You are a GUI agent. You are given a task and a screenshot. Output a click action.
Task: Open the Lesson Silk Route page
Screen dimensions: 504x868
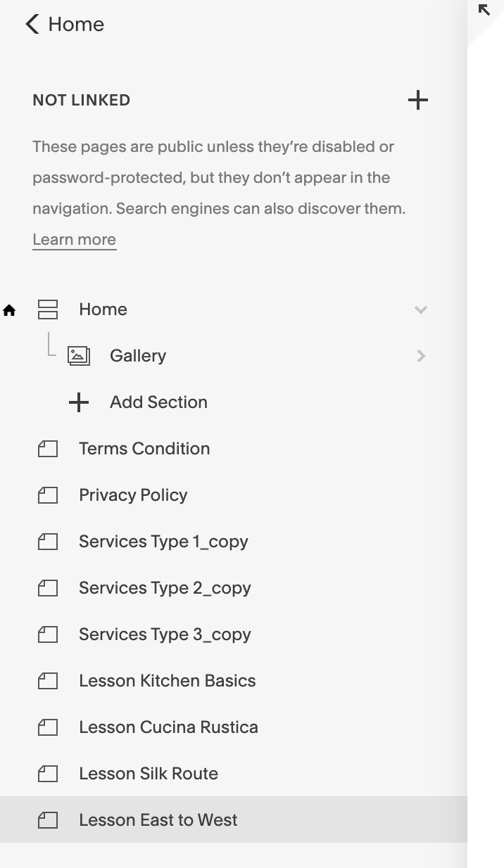tap(148, 773)
